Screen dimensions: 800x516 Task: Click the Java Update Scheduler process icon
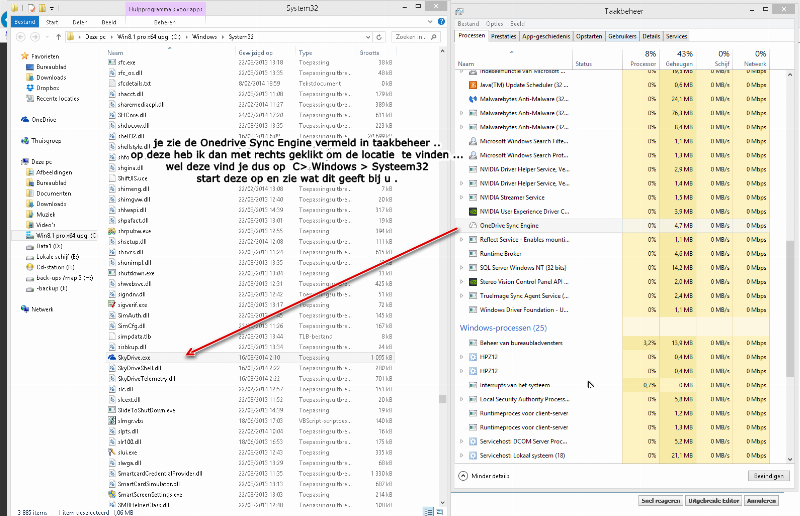pyautogui.click(x=473, y=85)
